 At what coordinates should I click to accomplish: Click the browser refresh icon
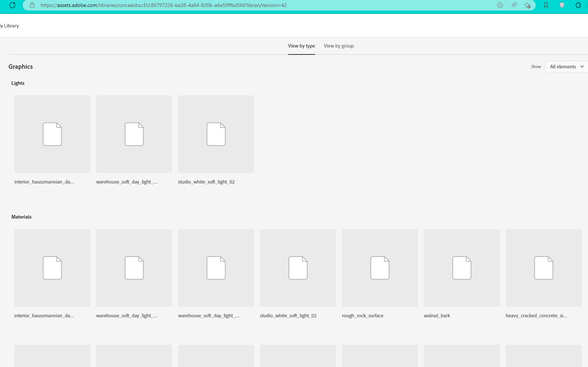pos(13,5)
